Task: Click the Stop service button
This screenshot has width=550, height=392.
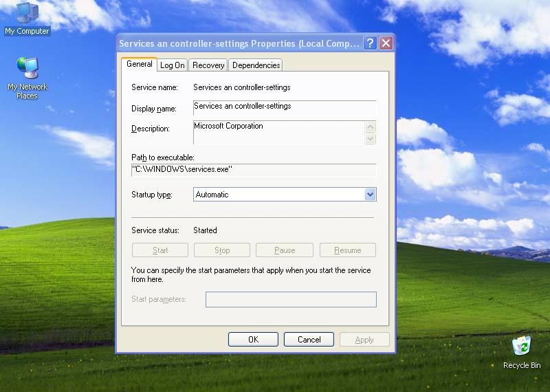Action: pos(222,250)
